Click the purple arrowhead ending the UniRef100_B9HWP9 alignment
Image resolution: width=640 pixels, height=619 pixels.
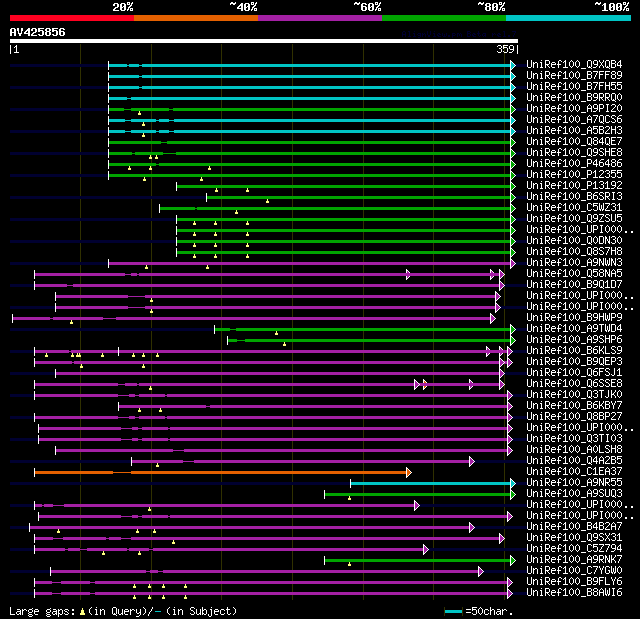click(x=493, y=318)
